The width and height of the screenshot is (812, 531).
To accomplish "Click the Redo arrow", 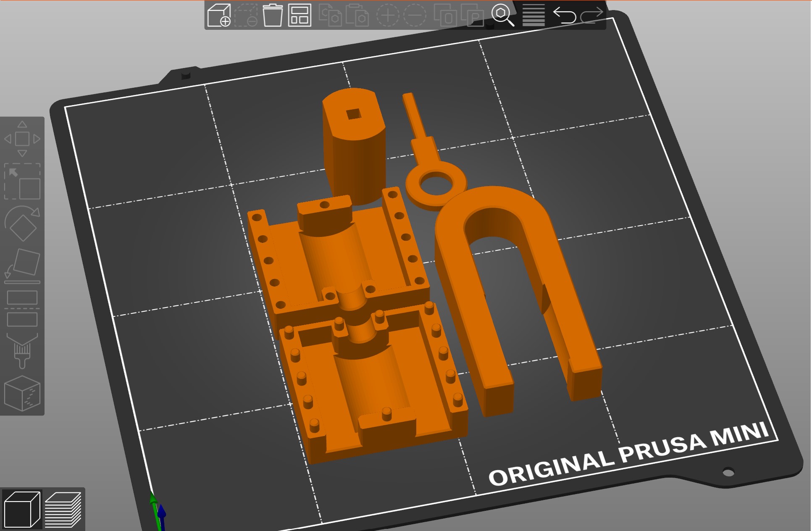I will click(x=591, y=15).
